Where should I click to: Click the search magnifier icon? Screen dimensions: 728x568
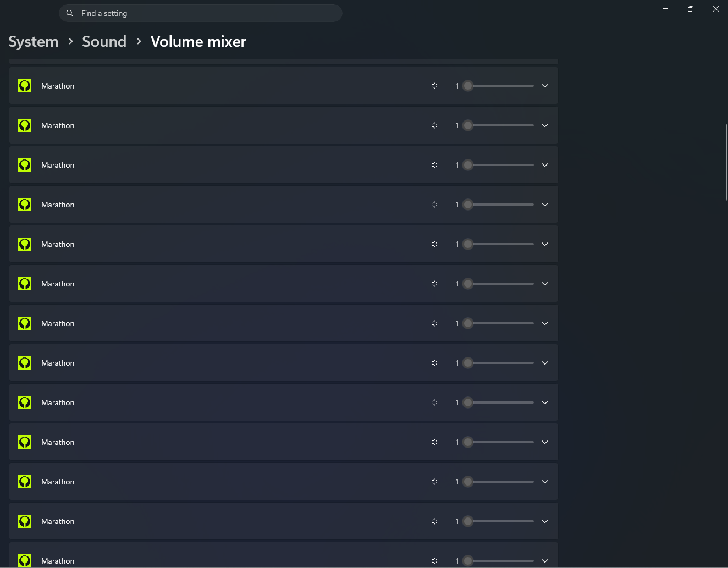coord(70,13)
